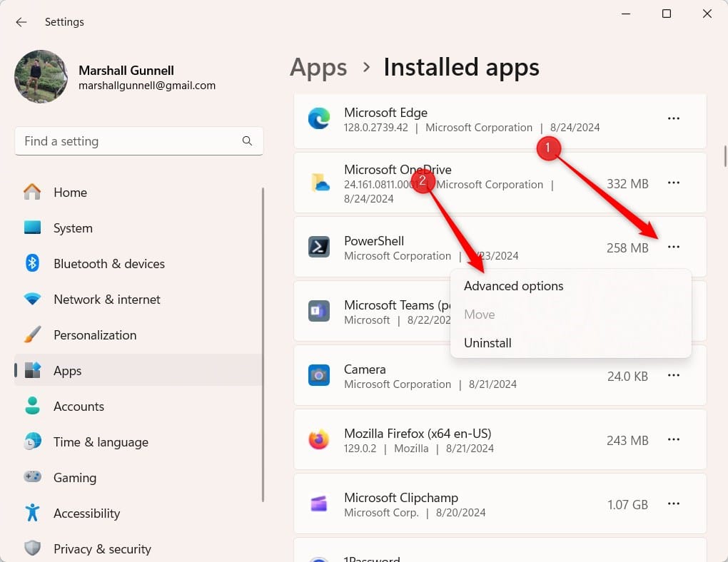The width and height of the screenshot is (728, 562).
Task: Close the Settings window
Action: tap(707, 14)
